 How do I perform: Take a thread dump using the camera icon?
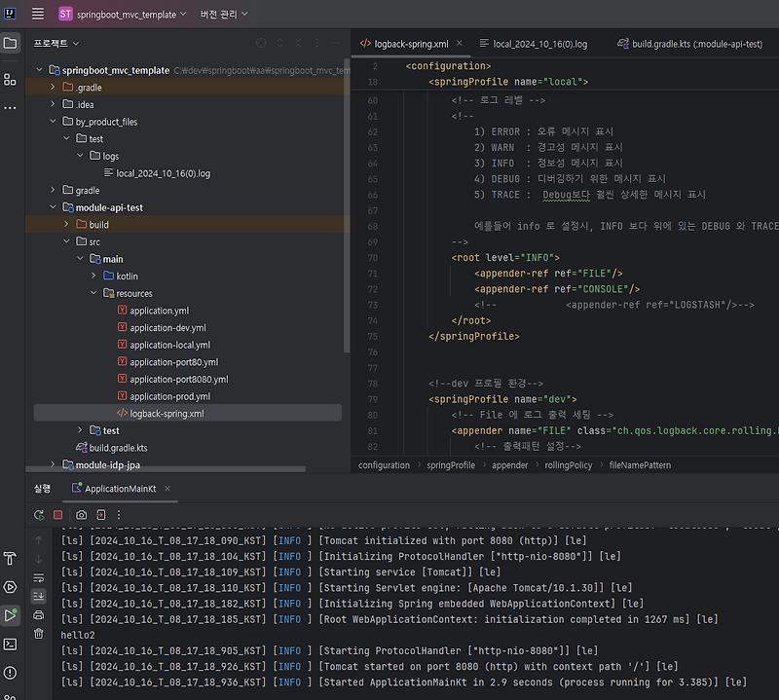(80, 515)
